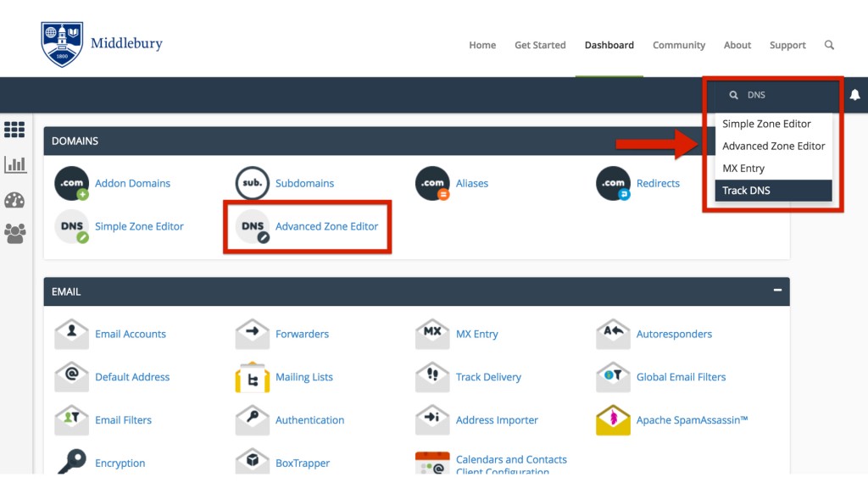This screenshot has width=868, height=488.
Task: Click the Advanced Zone Editor DNS icon
Action: [253, 227]
